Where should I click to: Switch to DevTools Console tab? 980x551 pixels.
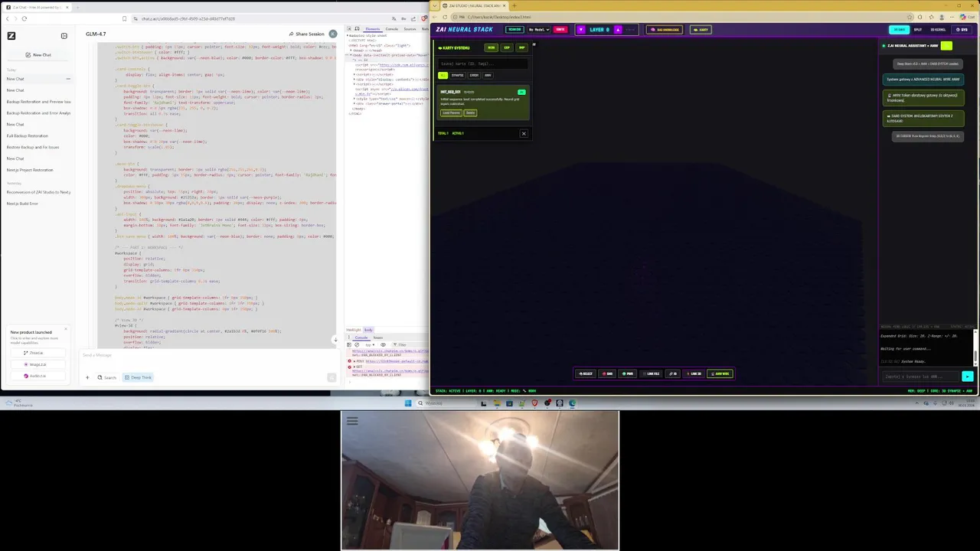click(391, 29)
